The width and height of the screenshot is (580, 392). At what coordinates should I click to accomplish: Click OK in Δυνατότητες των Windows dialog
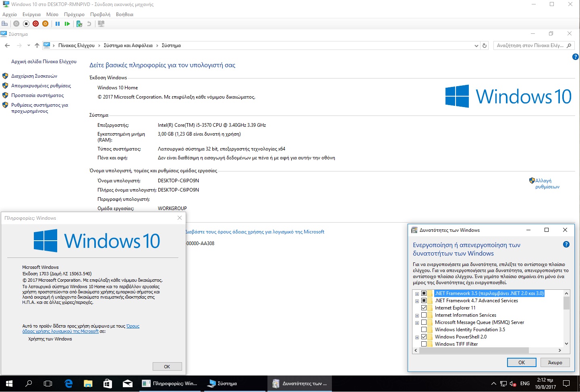pyautogui.click(x=522, y=362)
